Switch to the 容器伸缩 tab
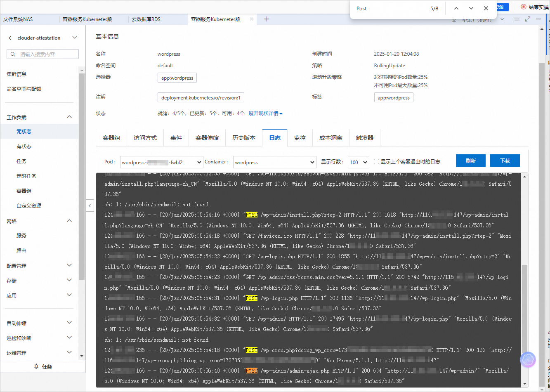 [207, 138]
